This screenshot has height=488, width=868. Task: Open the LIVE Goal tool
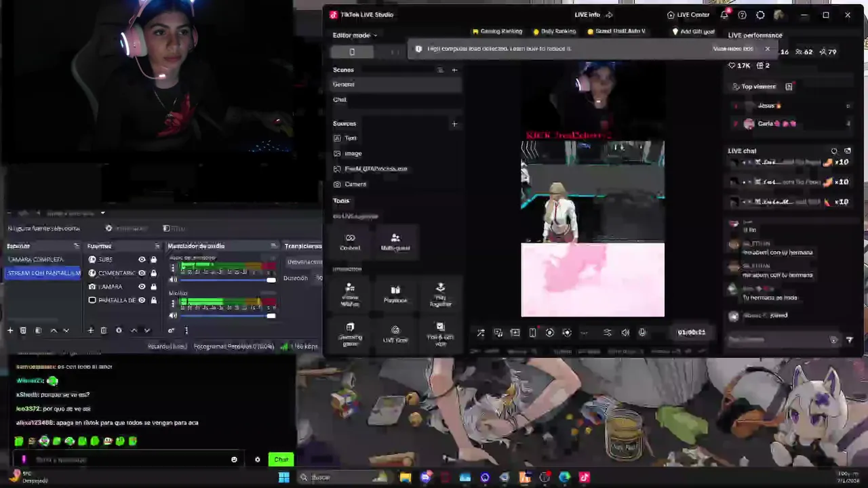point(395,334)
